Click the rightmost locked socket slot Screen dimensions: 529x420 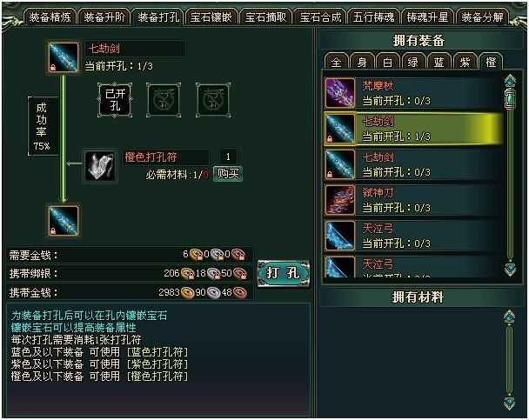point(213,100)
